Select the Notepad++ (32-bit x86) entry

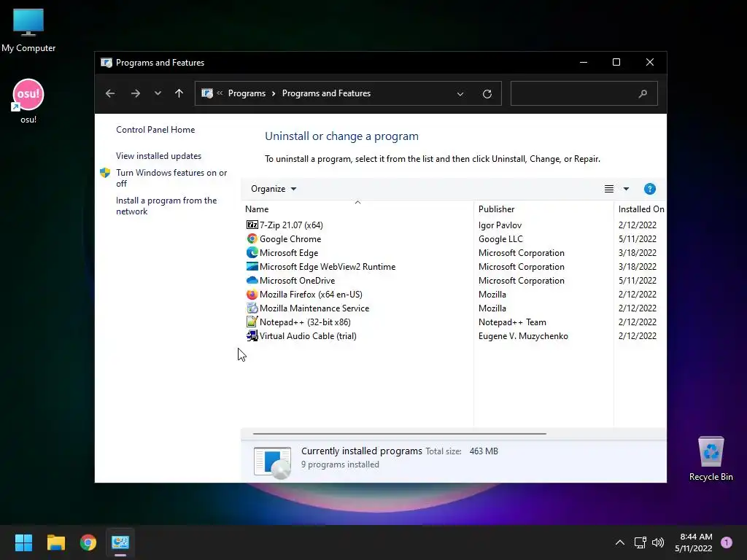coord(305,322)
